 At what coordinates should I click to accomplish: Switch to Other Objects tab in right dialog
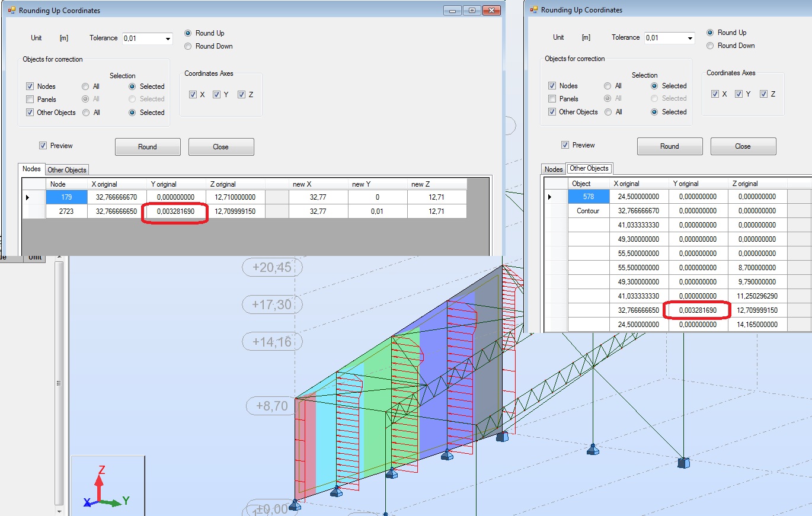[x=589, y=168]
